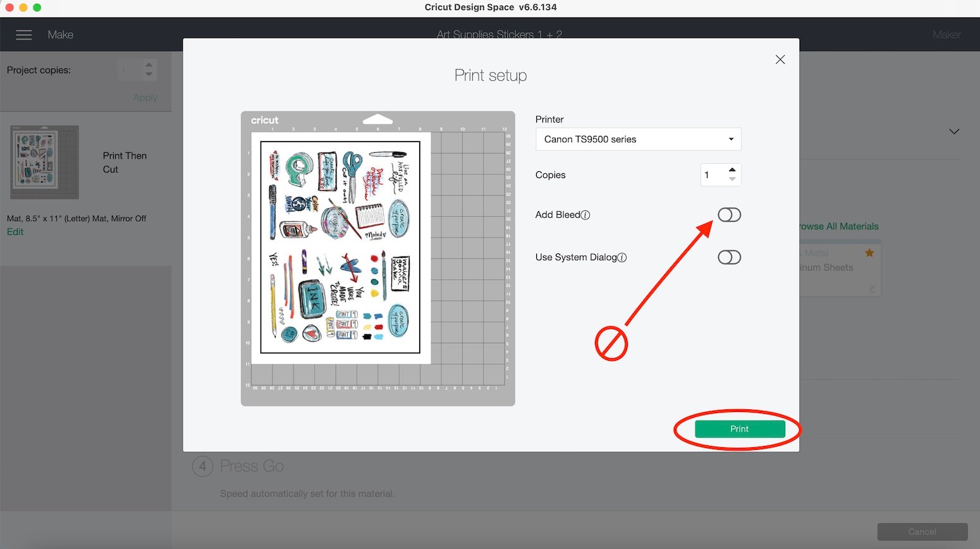
Task: Click the Press Go step heading
Action: coord(252,466)
